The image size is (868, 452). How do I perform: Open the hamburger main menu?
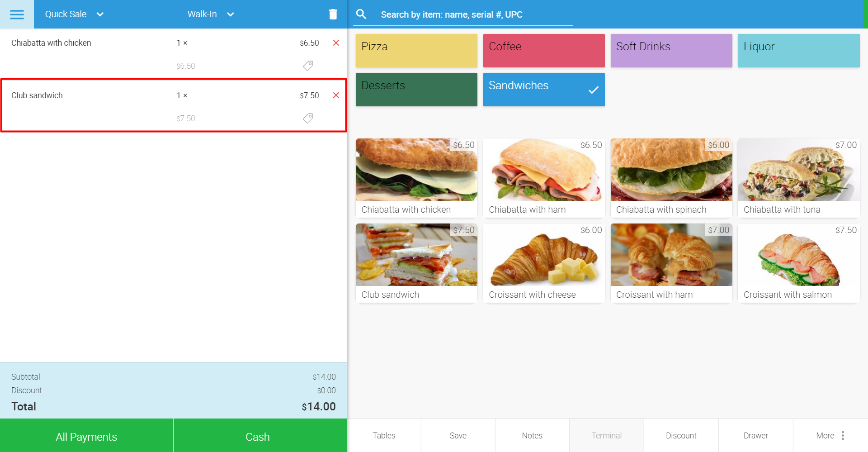tap(17, 14)
